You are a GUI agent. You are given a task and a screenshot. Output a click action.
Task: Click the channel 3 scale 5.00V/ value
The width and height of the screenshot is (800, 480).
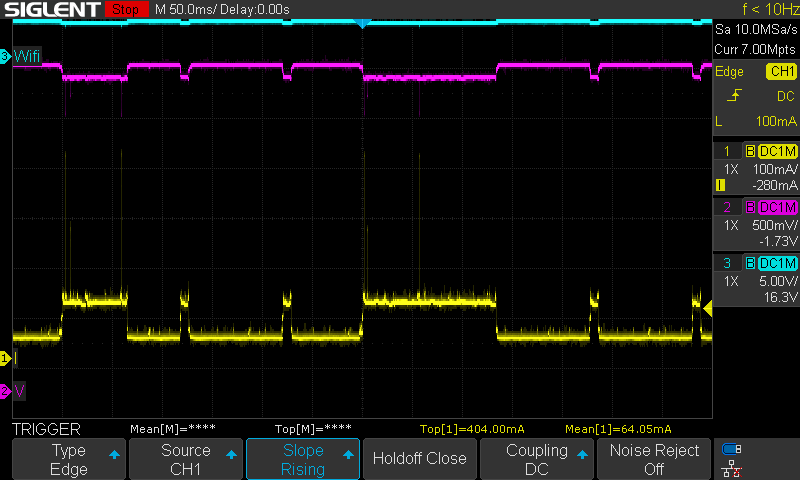click(x=778, y=281)
